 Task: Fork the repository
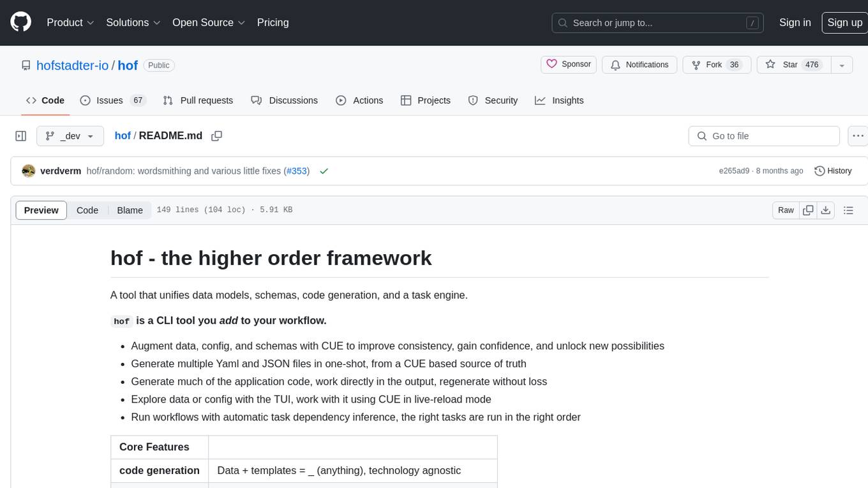716,65
